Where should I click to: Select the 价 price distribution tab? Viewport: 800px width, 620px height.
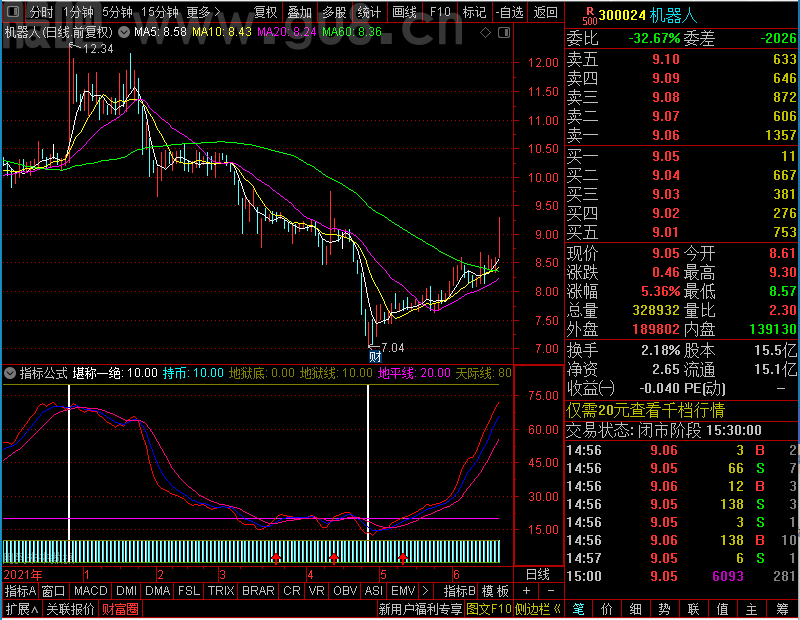click(607, 609)
